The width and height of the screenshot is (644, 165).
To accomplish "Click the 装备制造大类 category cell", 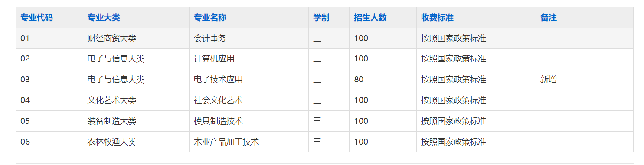I will pos(136,121).
